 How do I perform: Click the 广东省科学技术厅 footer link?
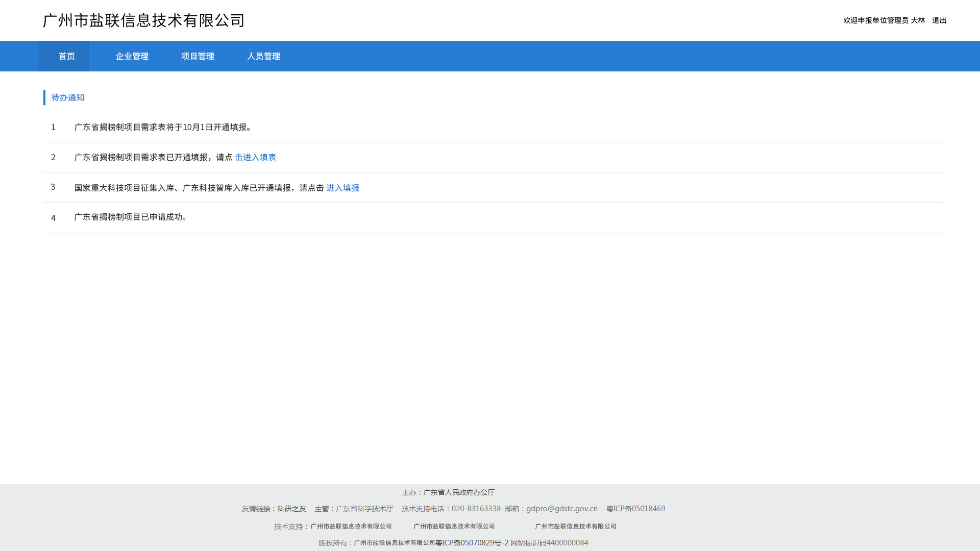(x=364, y=509)
